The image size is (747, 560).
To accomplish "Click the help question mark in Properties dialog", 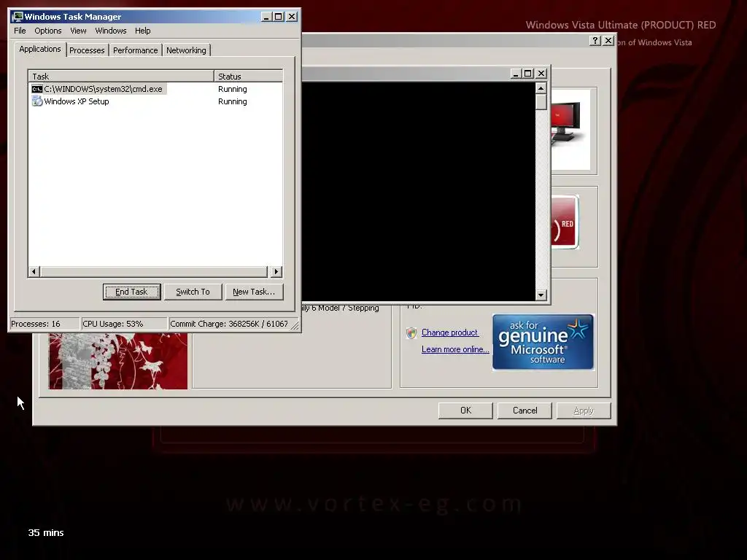I will coord(595,41).
